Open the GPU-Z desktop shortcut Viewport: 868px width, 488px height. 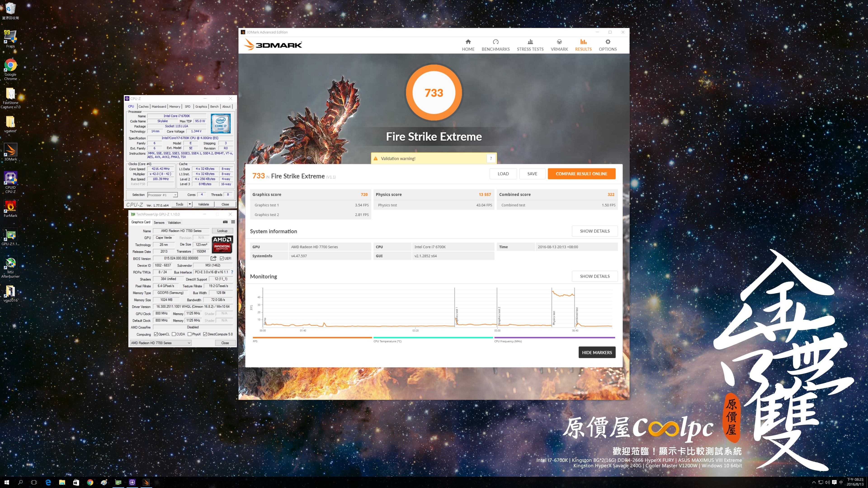[x=10, y=237]
